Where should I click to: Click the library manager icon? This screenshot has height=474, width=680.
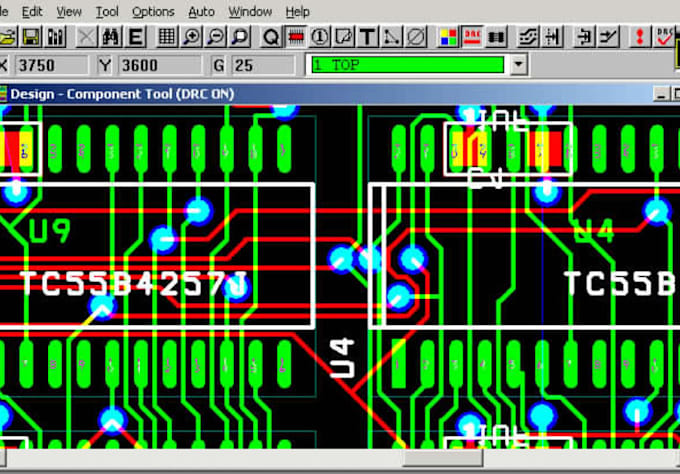click(x=55, y=37)
